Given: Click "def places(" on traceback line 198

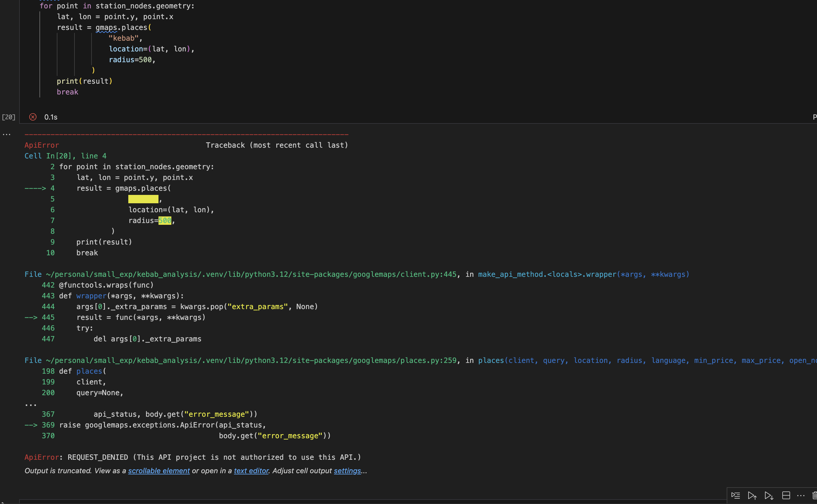Looking at the screenshot, I should 83,371.
